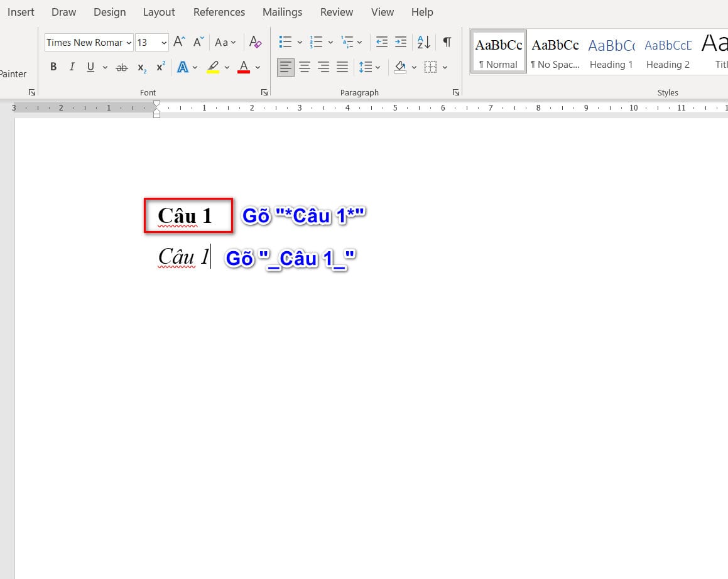Click the Increase Indent icon
This screenshot has height=579, width=728.
click(401, 42)
